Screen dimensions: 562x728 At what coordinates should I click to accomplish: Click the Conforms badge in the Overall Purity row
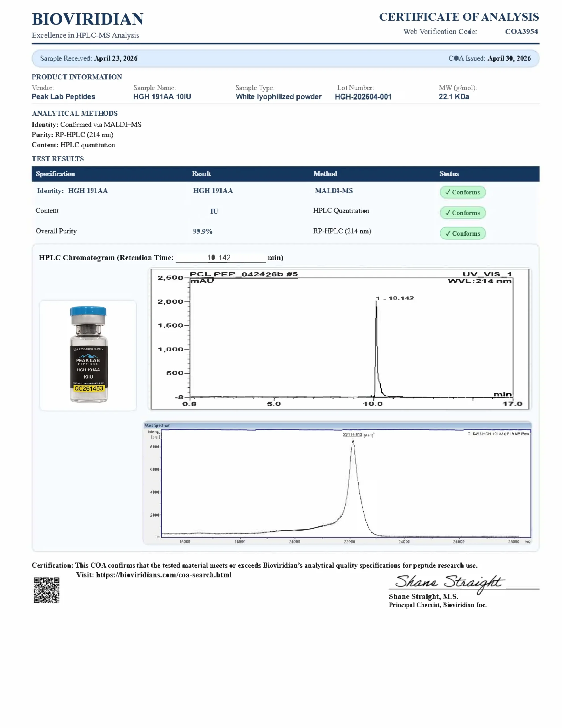pyautogui.click(x=462, y=233)
